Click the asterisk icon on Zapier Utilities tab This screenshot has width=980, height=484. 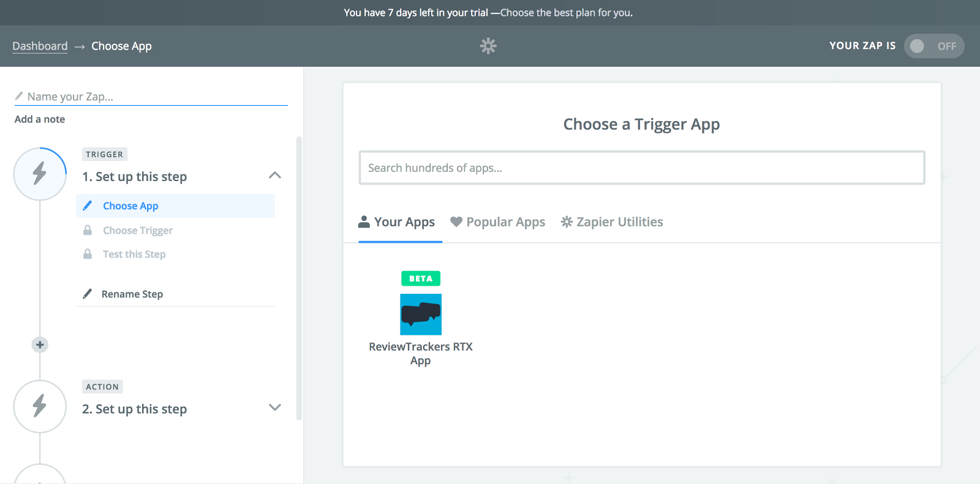pyautogui.click(x=567, y=222)
